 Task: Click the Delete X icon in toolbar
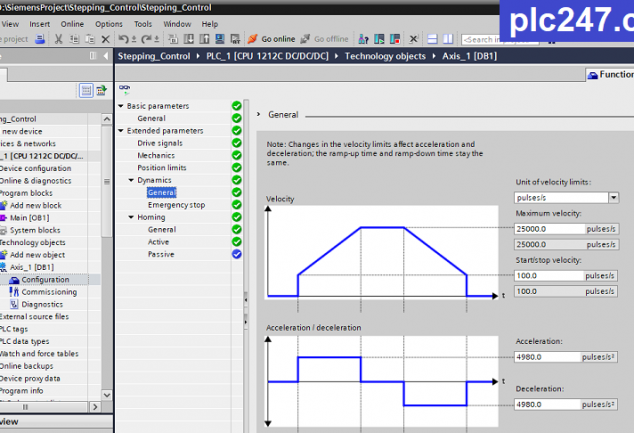click(106, 39)
